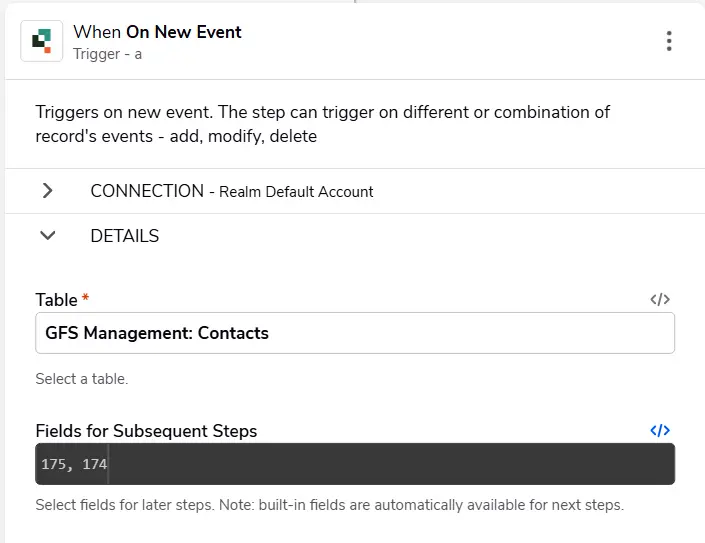Screen dimensions: 705x543
Task: Click the 'Select a table.' helper text
Action: (x=82, y=379)
